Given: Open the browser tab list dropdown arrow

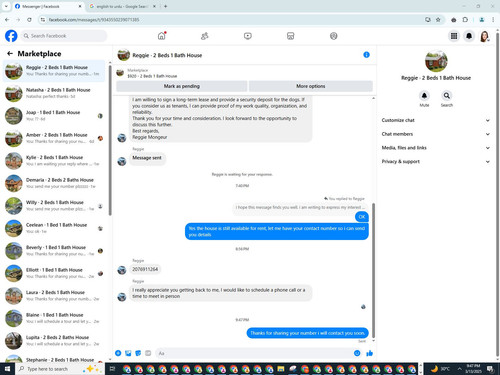Looking at the screenshot, I should point(6,6).
